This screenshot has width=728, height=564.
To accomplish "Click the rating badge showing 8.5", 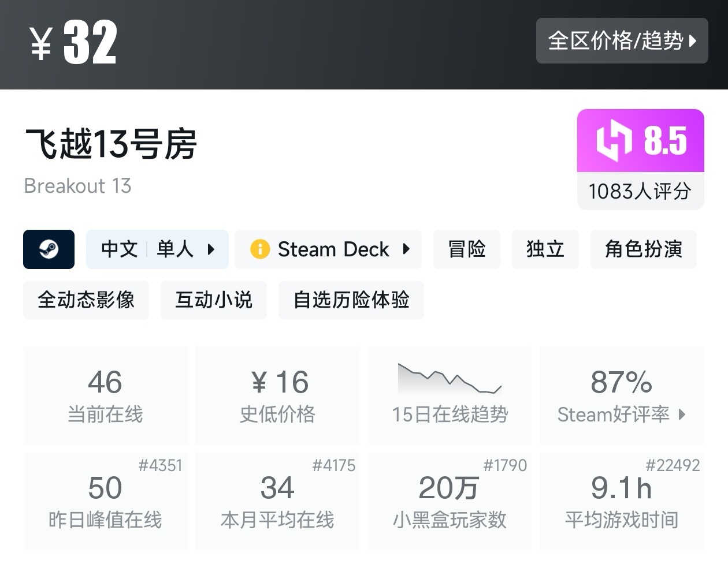I will coord(640,140).
